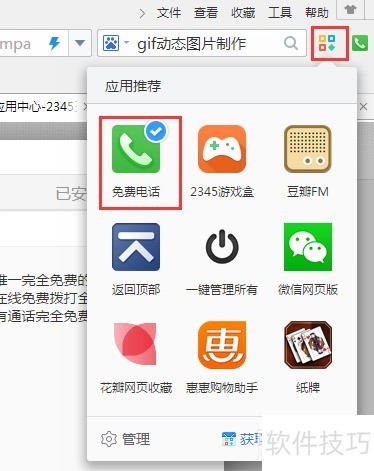Image resolution: width=374 pixels, height=471 pixels.
Task: Click the Baidu paw search engine icon
Action: [x=111, y=43]
